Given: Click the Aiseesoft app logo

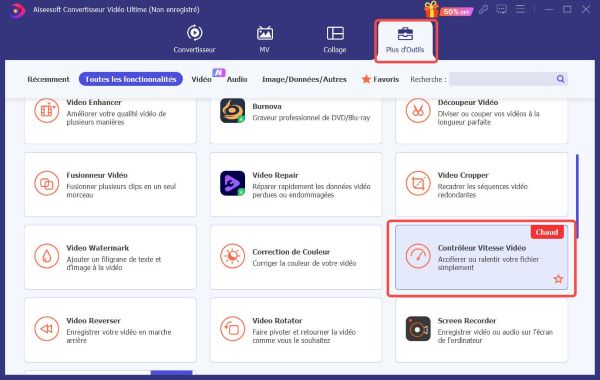Looking at the screenshot, I should point(16,10).
